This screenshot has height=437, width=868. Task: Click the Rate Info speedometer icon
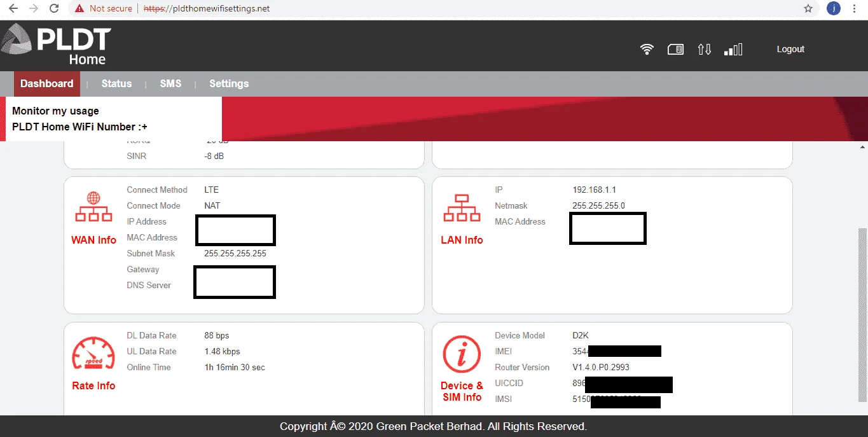[x=93, y=354]
